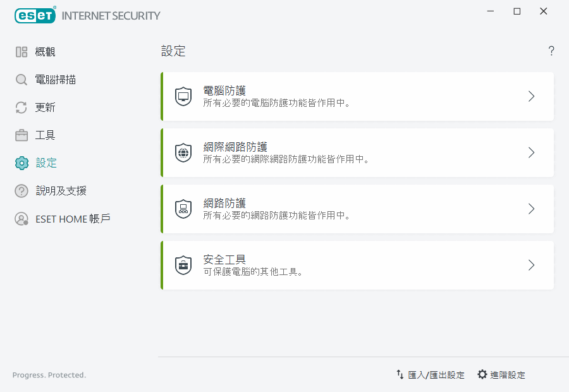This screenshot has height=392, width=569.
Task: Expand the 安全工具 section chevron
Action: (531, 265)
